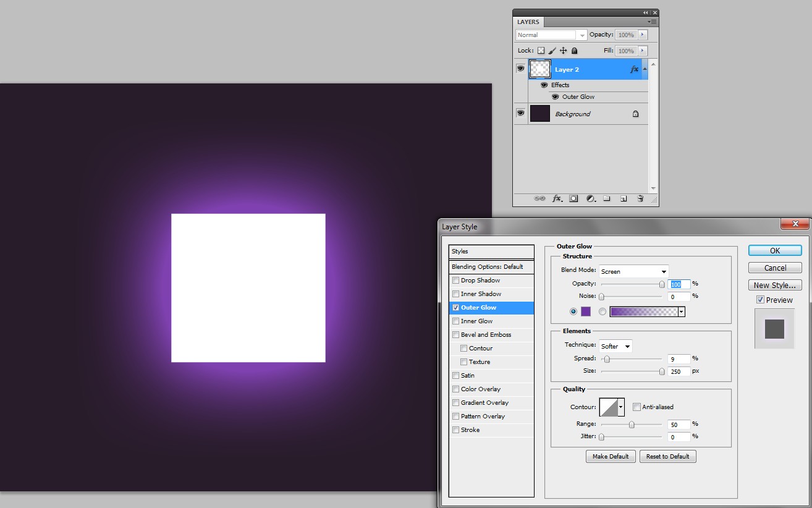This screenshot has height=508, width=812.
Task: Cancel the Layer Style dialog
Action: pos(775,268)
